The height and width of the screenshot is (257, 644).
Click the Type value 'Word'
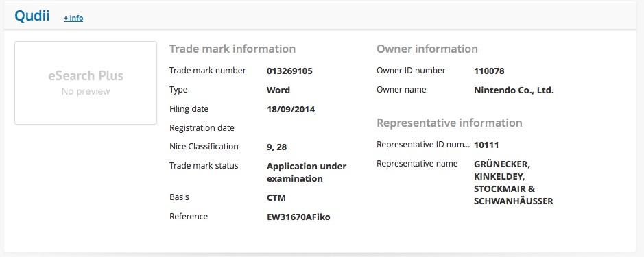[278, 90]
